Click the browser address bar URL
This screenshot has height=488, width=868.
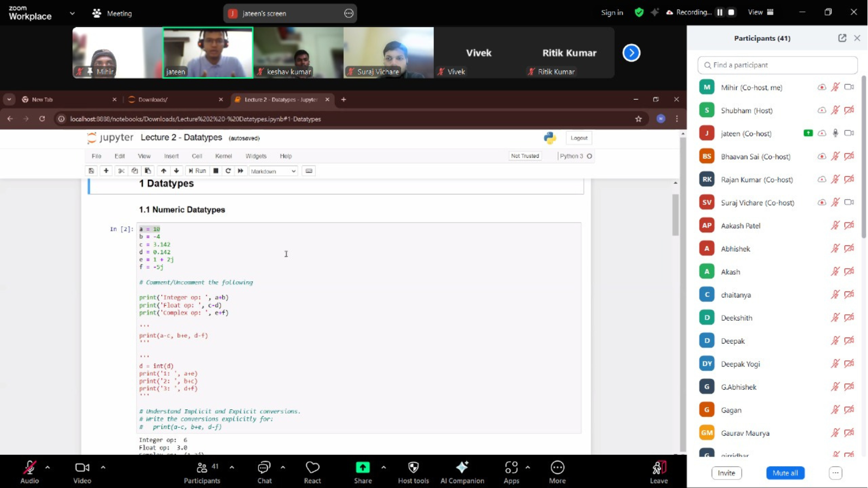[195, 119]
